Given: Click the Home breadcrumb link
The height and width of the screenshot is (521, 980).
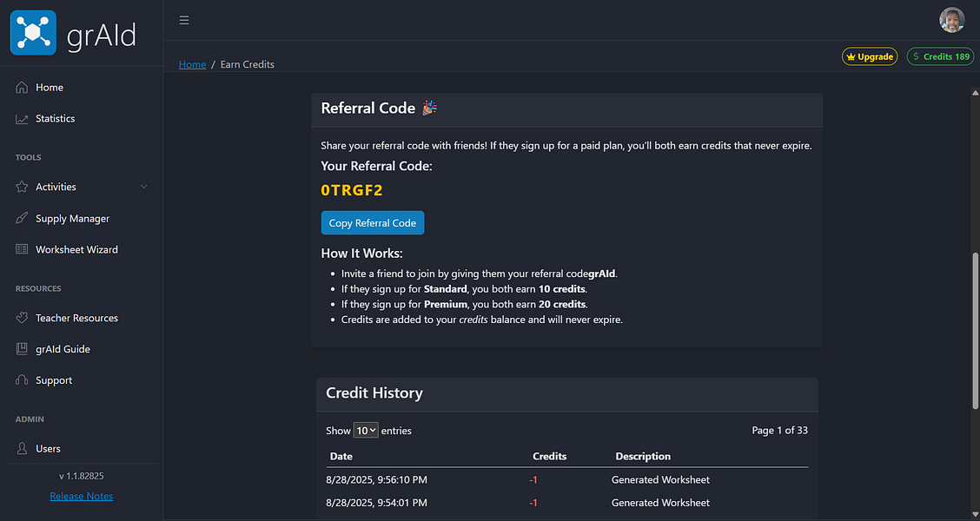Looking at the screenshot, I should (192, 64).
